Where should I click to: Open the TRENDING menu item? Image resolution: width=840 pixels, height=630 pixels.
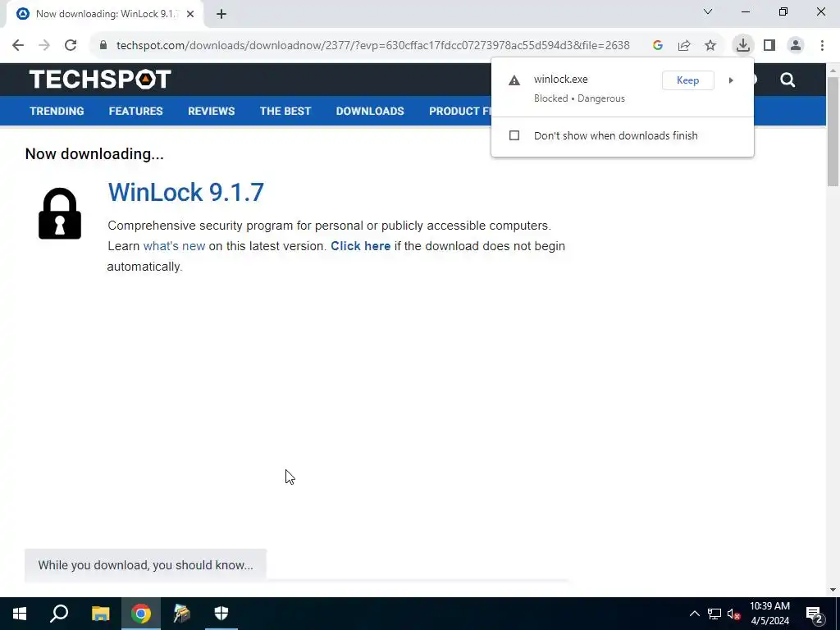click(x=57, y=111)
